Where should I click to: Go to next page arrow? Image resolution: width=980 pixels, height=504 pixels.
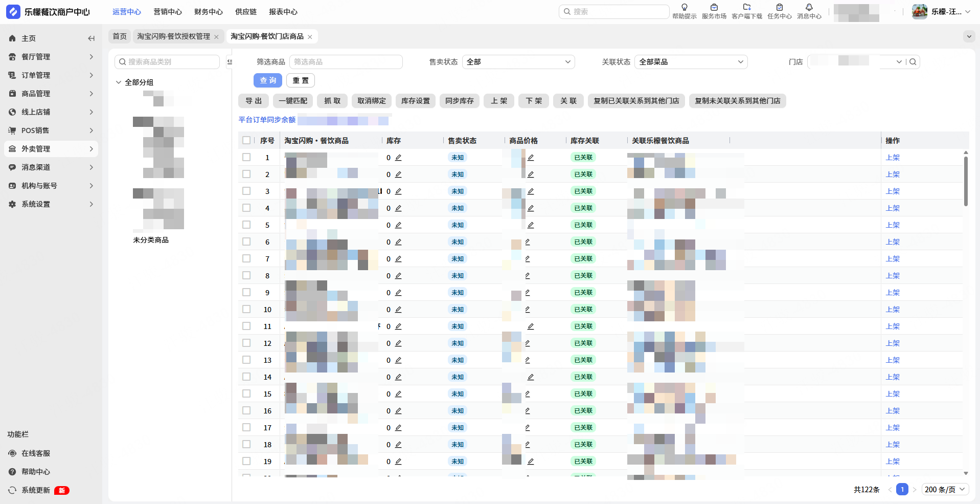[915, 490]
